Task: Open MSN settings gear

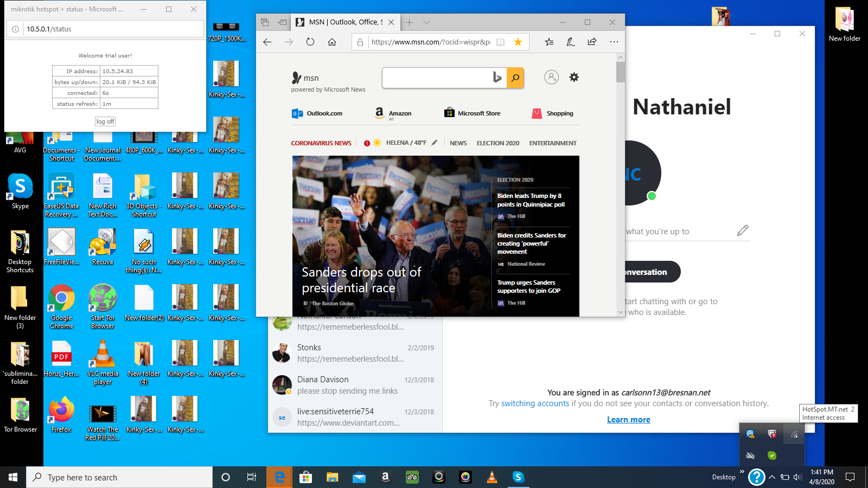Action: coord(574,78)
